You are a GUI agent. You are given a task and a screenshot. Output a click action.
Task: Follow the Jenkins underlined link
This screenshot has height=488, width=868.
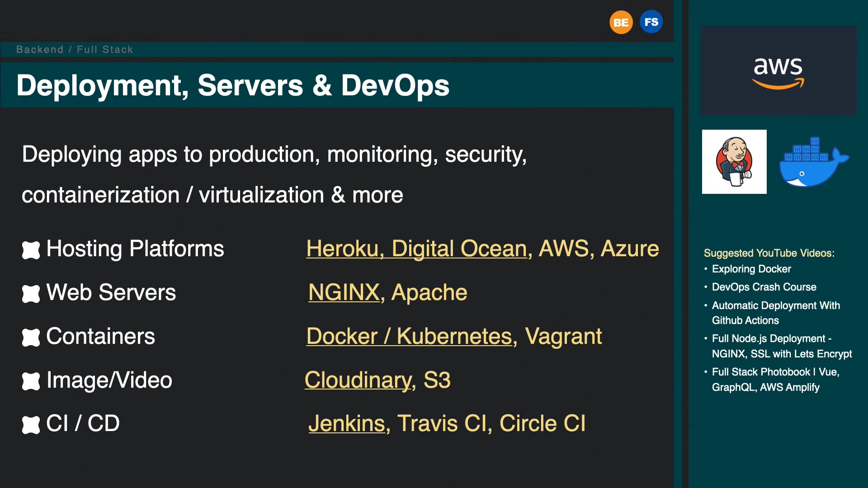click(x=347, y=424)
